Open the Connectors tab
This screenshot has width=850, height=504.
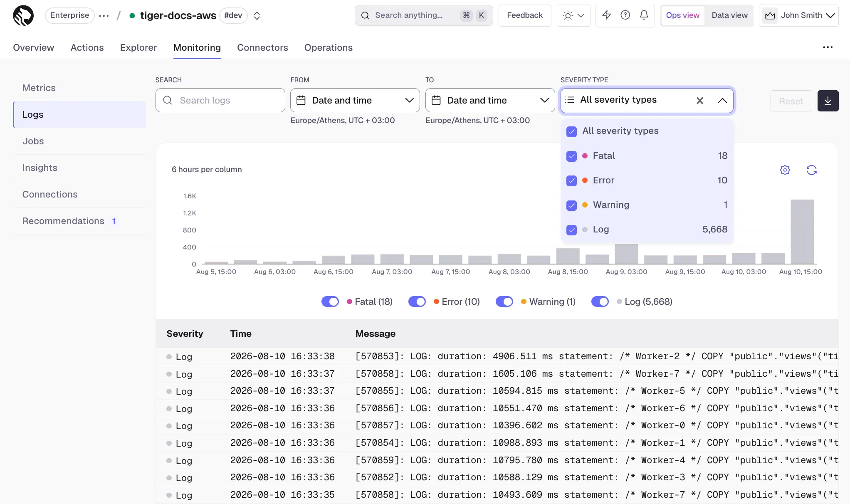pyautogui.click(x=262, y=47)
